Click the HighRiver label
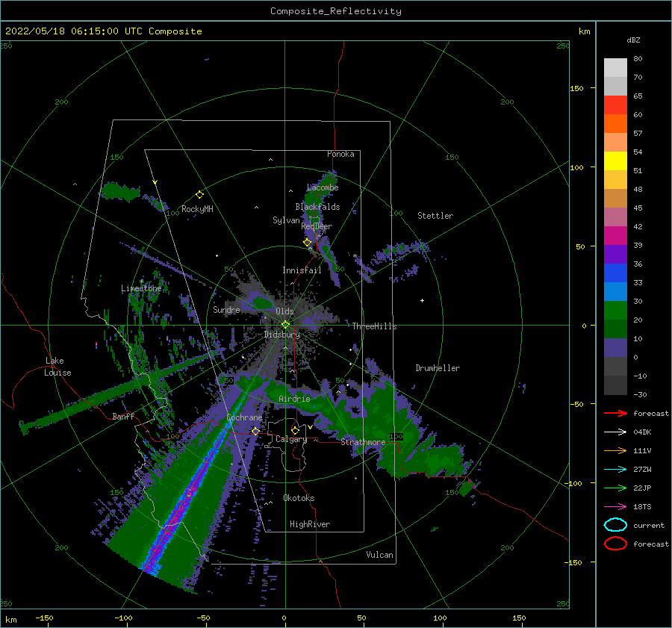 point(310,524)
